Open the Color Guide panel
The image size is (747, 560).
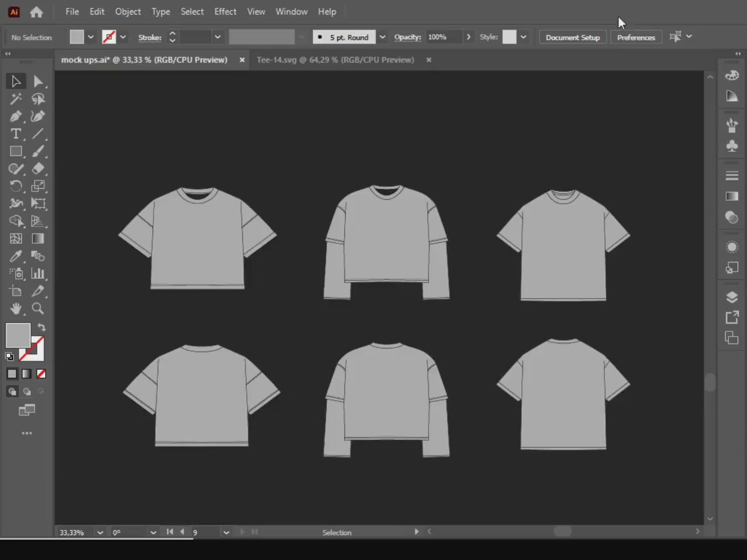[x=732, y=96]
